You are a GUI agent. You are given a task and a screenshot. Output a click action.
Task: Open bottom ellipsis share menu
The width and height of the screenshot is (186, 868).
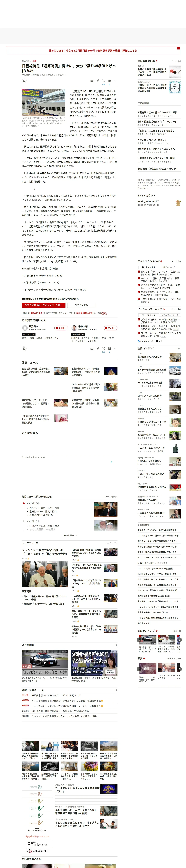115,349
